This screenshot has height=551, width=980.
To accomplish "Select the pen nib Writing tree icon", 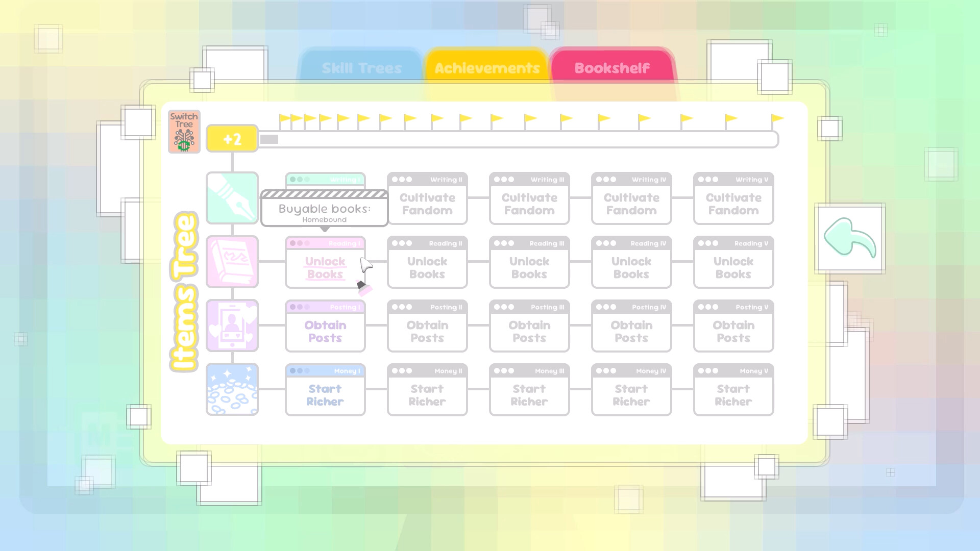I will [232, 198].
